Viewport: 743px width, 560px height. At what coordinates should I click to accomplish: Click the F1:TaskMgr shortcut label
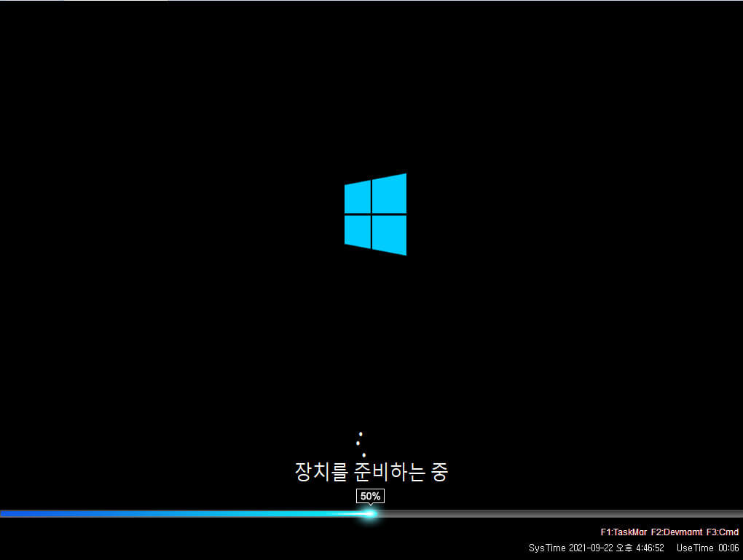click(624, 532)
